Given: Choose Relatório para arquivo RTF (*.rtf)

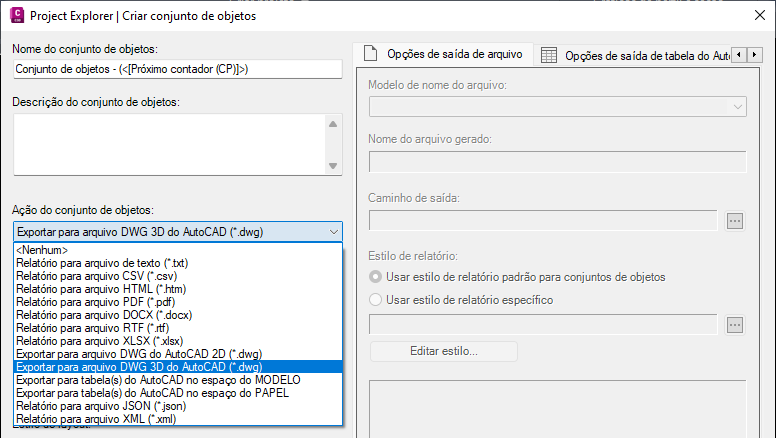Looking at the screenshot, I should [x=178, y=328].
